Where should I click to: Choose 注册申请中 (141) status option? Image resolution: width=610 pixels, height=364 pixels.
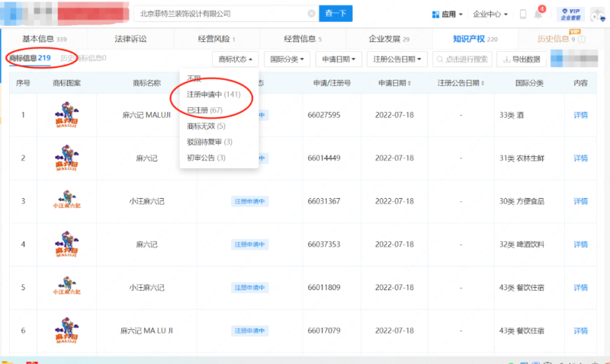pyautogui.click(x=213, y=94)
